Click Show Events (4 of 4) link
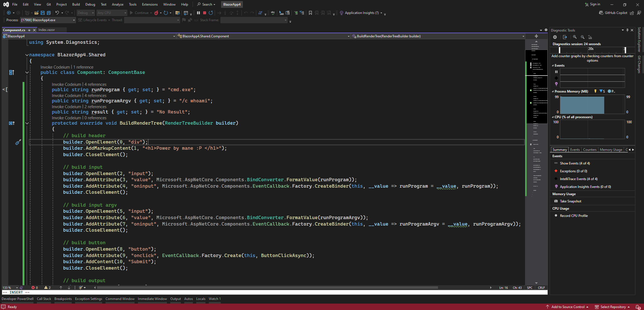This screenshot has width=644, height=310. (575, 163)
